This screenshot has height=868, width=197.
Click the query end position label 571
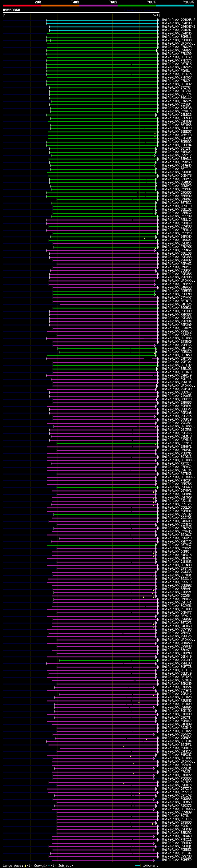(155, 15)
